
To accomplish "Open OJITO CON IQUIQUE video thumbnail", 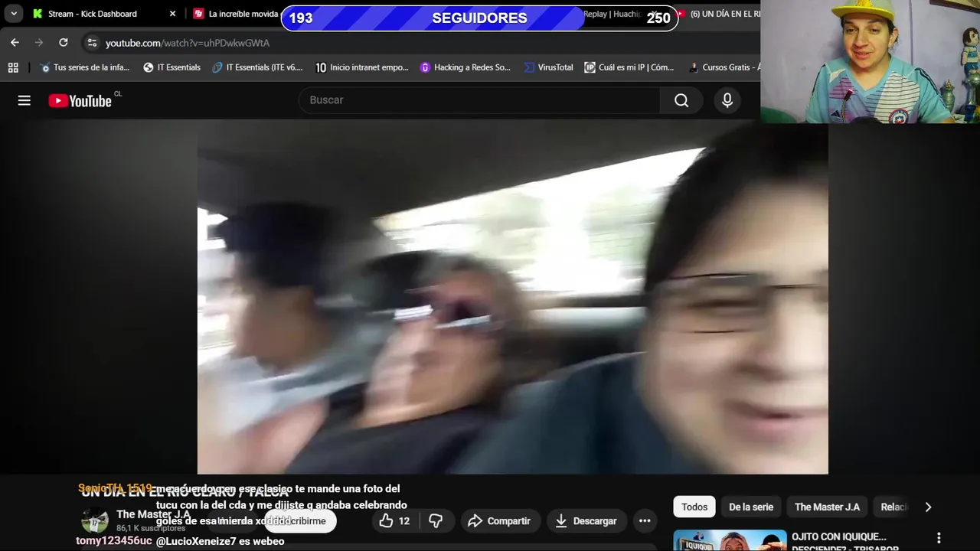I will tap(730, 540).
